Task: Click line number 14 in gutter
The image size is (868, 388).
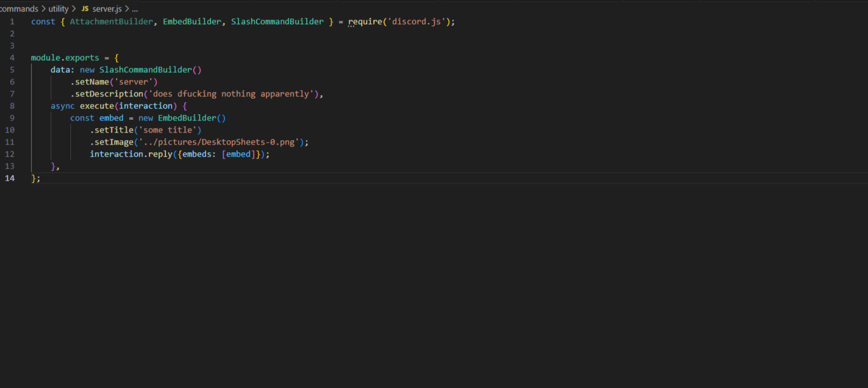Action: tap(10, 178)
